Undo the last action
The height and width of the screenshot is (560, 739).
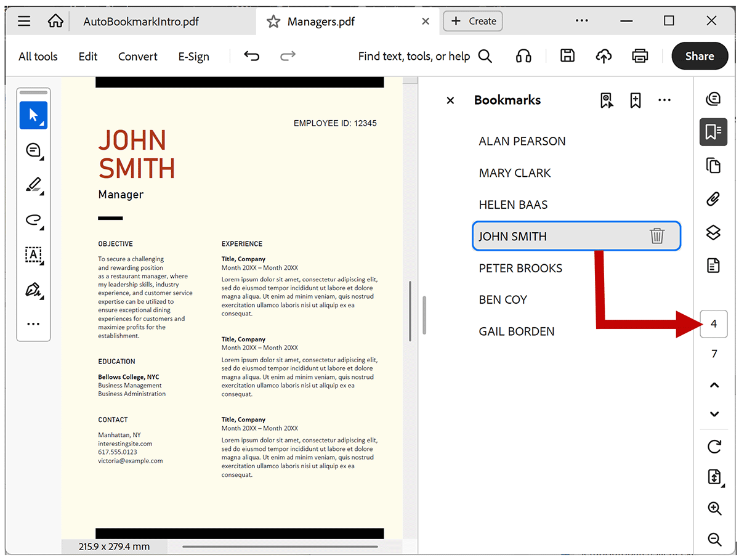[x=251, y=56]
